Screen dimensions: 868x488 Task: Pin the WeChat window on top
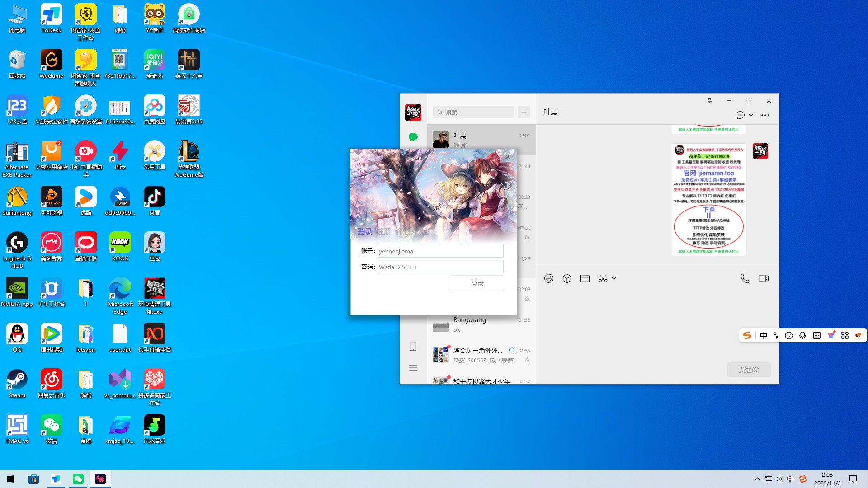709,101
